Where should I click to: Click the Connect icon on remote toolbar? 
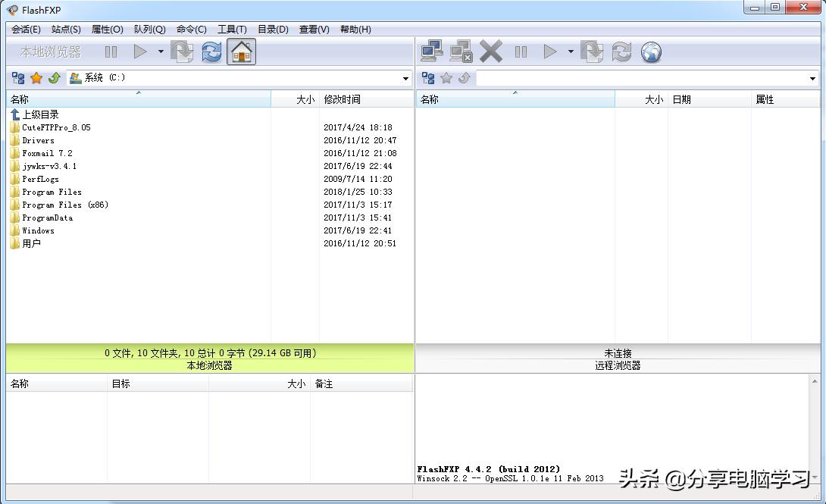[x=433, y=52]
